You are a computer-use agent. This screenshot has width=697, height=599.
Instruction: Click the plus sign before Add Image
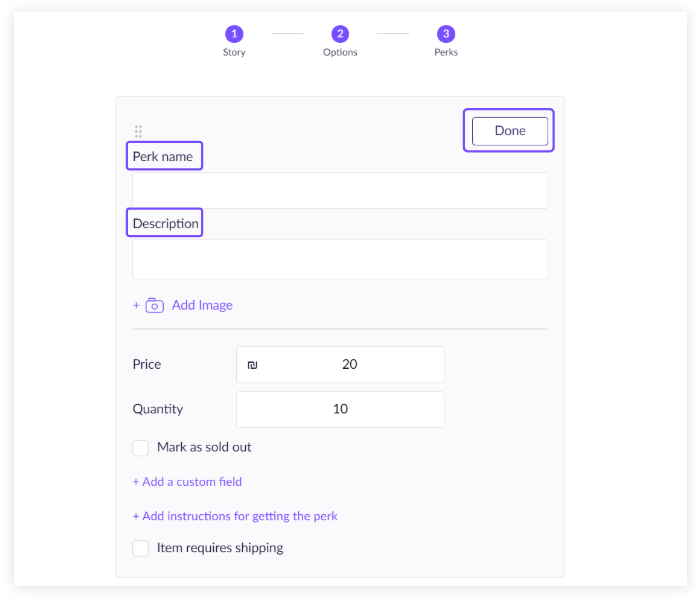[x=136, y=306]
